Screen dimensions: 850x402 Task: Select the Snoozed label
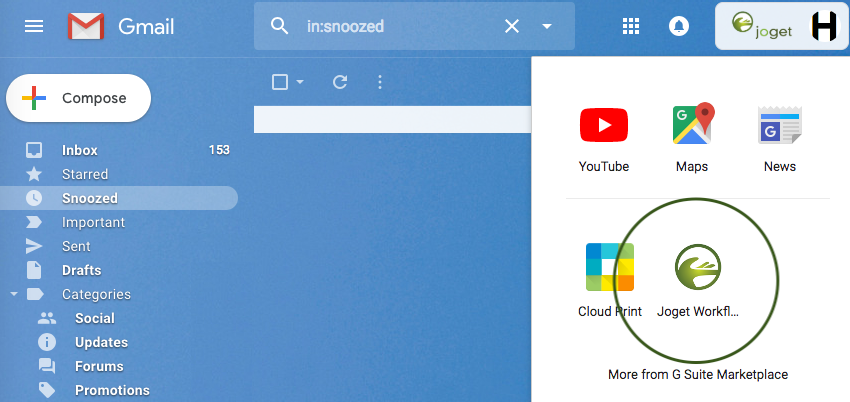pyautogui.click(x=89, y=198)
